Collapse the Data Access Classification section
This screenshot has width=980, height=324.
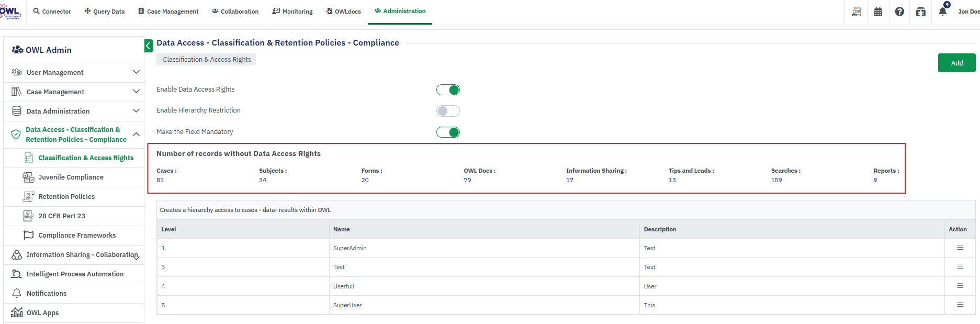(136, 135)
